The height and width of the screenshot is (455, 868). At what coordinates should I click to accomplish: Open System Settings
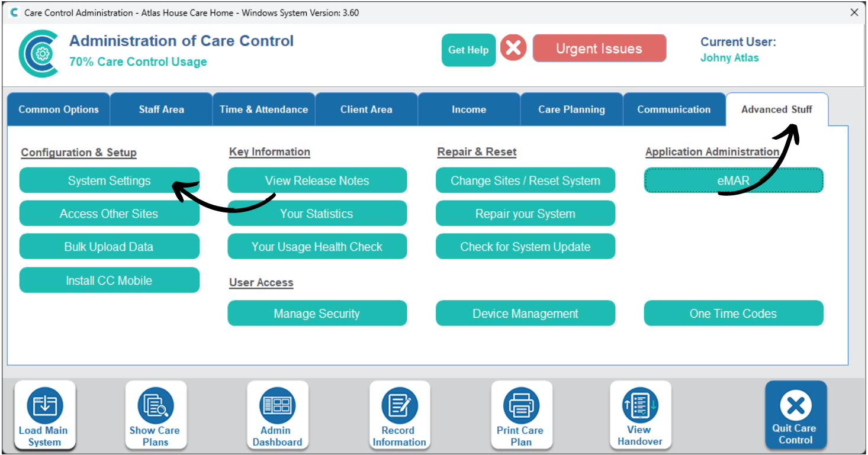point(109,180)
